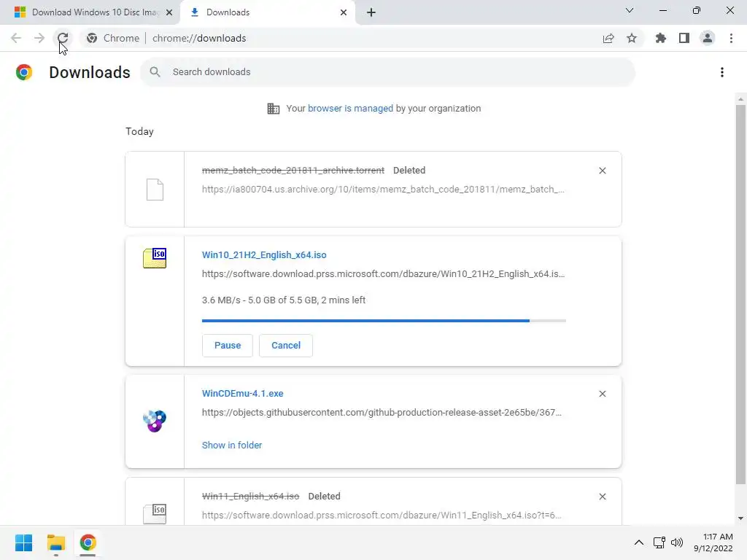Close the Downloads tab
The width and height of the screenshot is (747, 560).
344,13
